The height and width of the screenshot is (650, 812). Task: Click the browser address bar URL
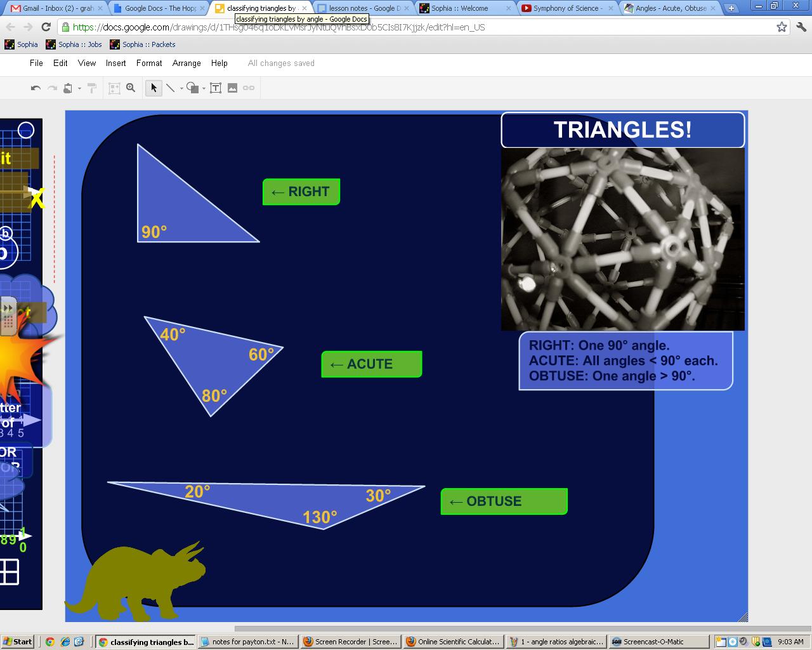pos(279,27)
